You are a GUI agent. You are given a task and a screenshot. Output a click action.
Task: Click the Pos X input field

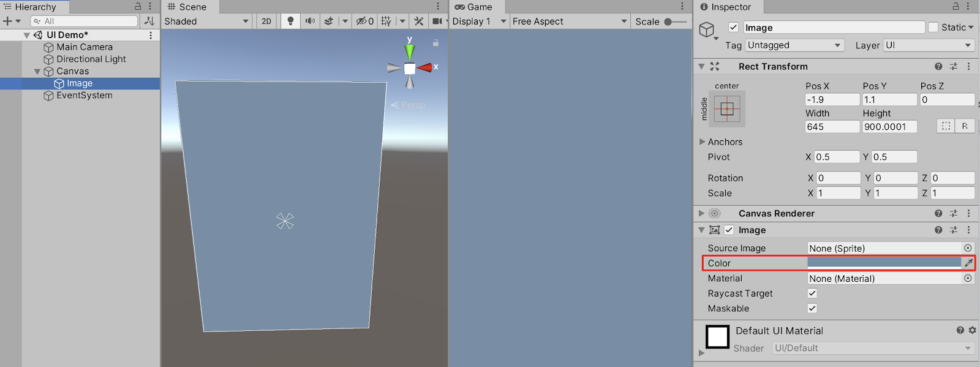(832, 99)
